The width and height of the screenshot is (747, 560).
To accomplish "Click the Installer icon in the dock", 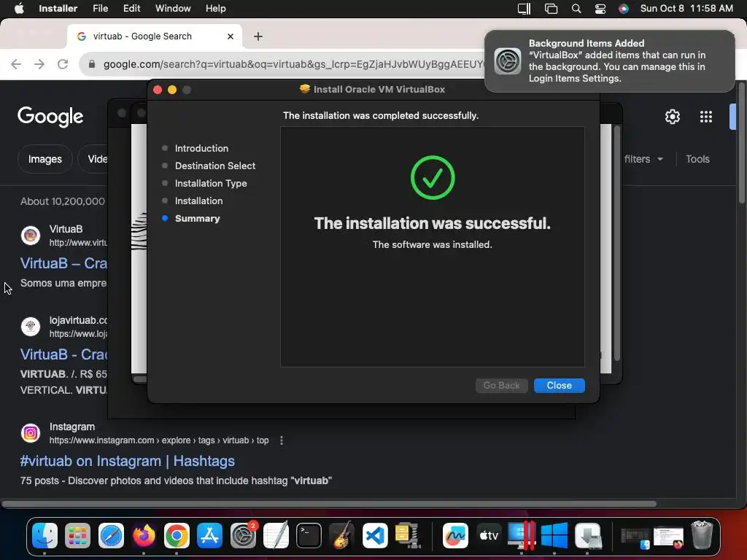I will pos(587,536).
